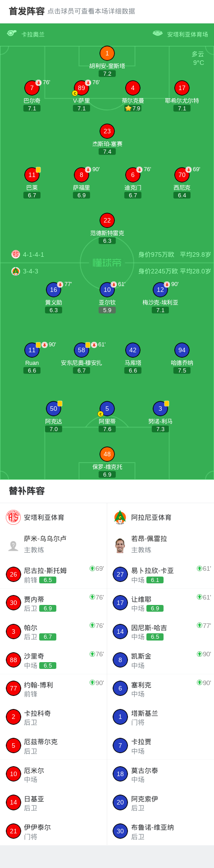The width and height of the screenshot is (214, 868).
Task: Tap the Antalyaspor 4-1-4-1 formation crest
Action: click(x=16, y=254)
